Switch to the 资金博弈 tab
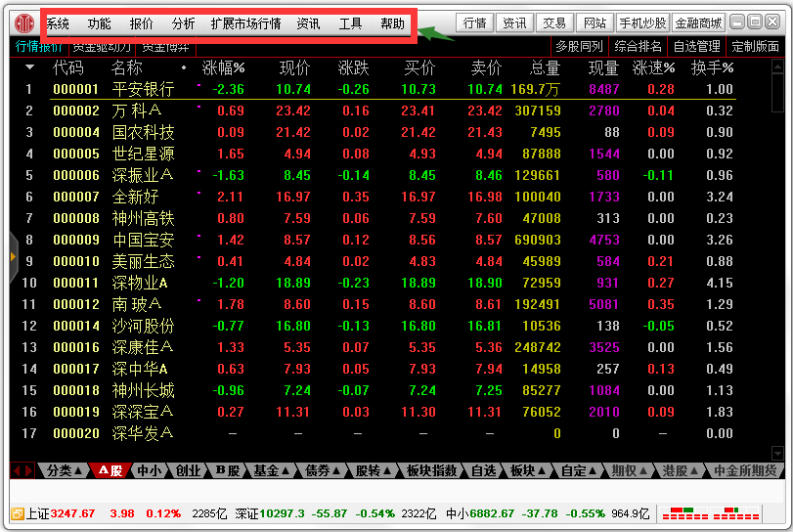This screenshot has height=532, width=793. click(x=166, y=47)
